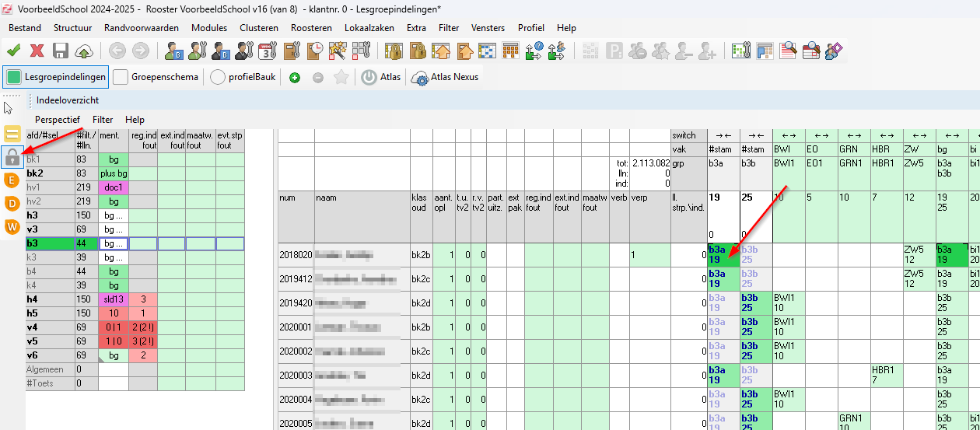Screen dimensions: 980x430
Task: Click the first padlock schedule icon
Action: (394, 51)
